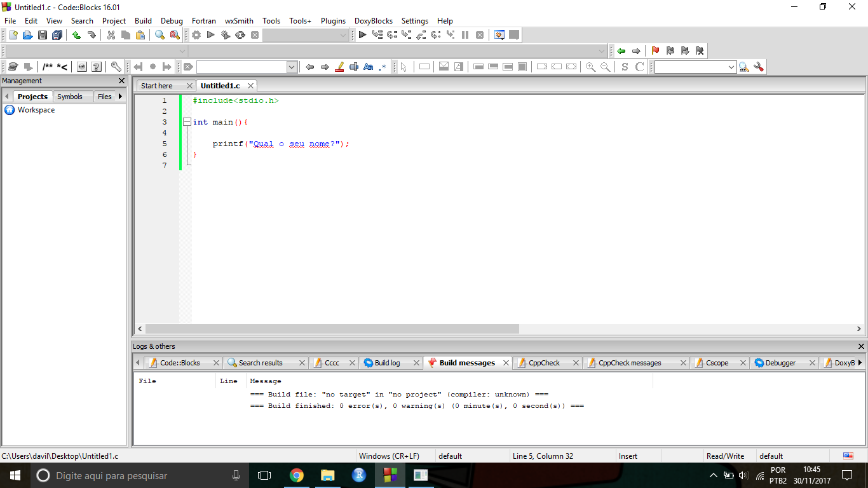Select the Workspace item in Projects tree
The height and width of the screenshot is (488, 868).
click(x=36, y=110)
